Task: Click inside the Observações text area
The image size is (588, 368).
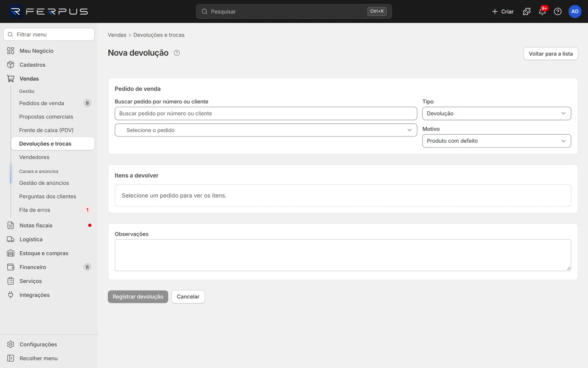Action: click(343, 255)
